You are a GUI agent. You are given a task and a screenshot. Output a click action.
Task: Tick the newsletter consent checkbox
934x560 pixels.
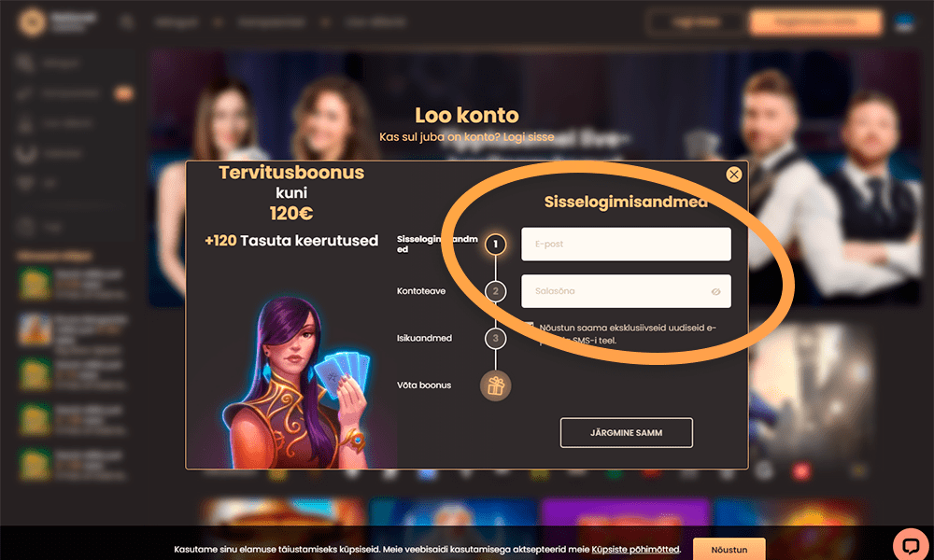pyautogui.click(x=529, y=327)
